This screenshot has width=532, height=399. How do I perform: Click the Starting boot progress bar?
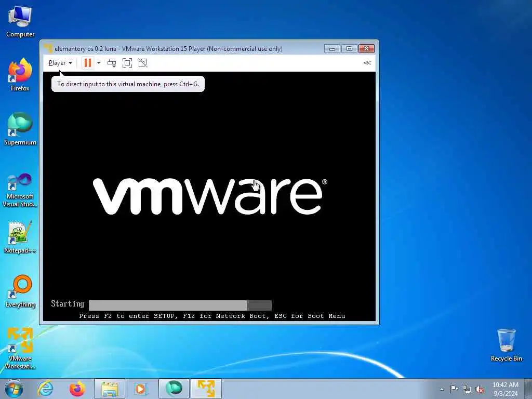tap(180, 305)
